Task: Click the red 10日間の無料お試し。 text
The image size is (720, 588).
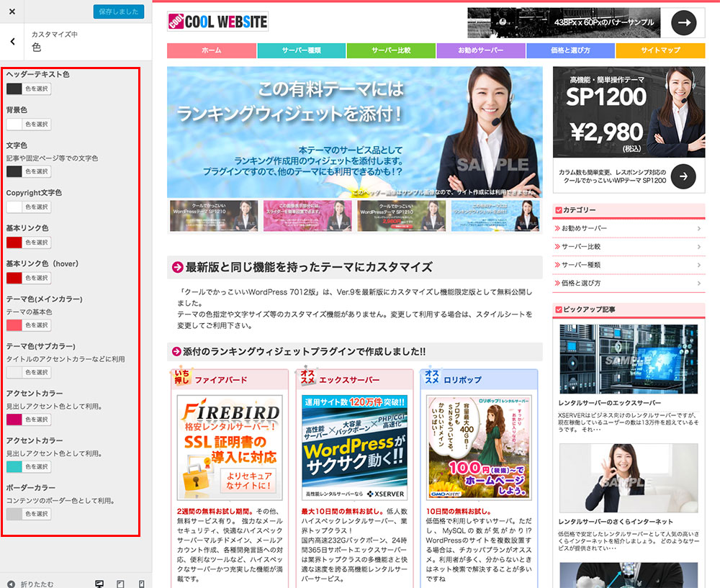Action: (459, 511)
